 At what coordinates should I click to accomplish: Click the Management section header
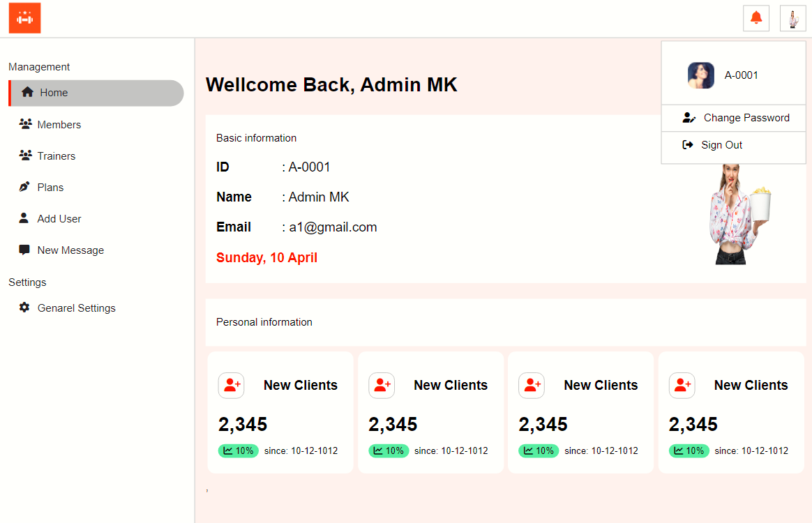point(39,67)
